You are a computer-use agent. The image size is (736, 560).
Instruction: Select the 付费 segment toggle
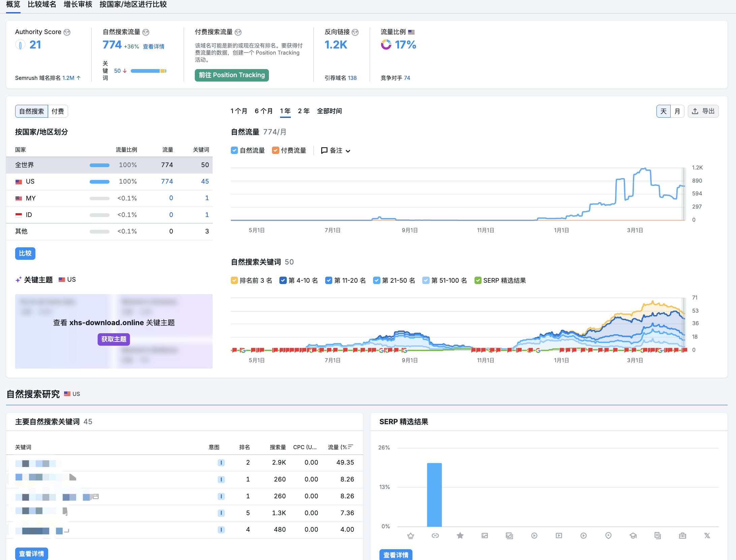(x=58, y=111)
